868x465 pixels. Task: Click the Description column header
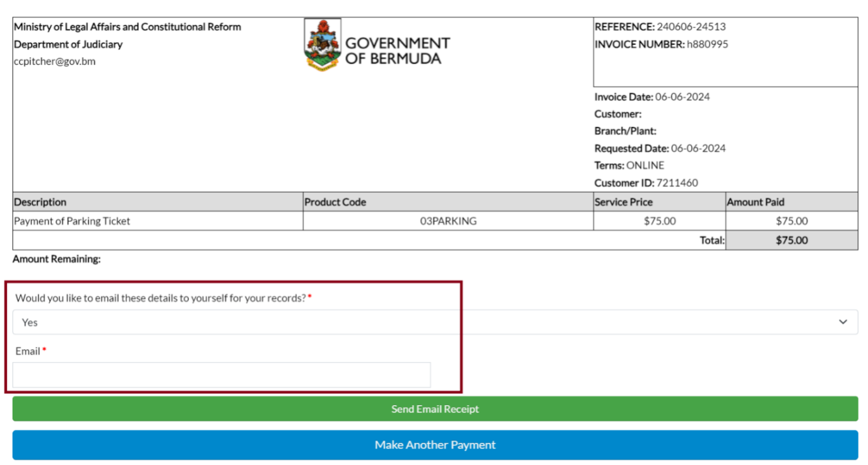tap(40, 202)
